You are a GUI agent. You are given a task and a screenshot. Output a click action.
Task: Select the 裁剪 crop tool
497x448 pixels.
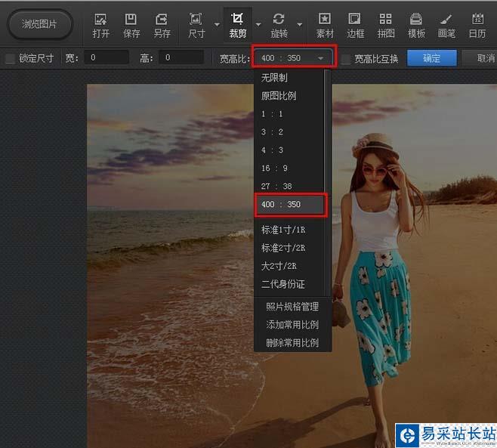coord(238,26)
